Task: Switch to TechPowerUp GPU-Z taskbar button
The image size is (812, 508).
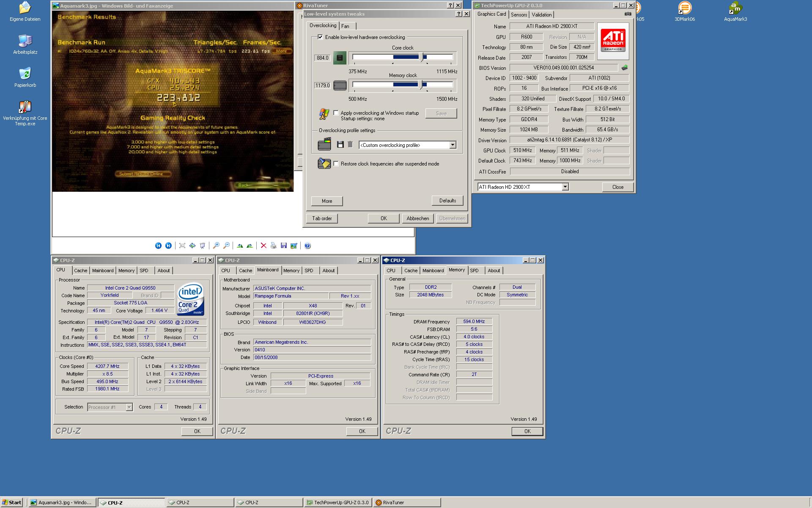Action: 338,502
